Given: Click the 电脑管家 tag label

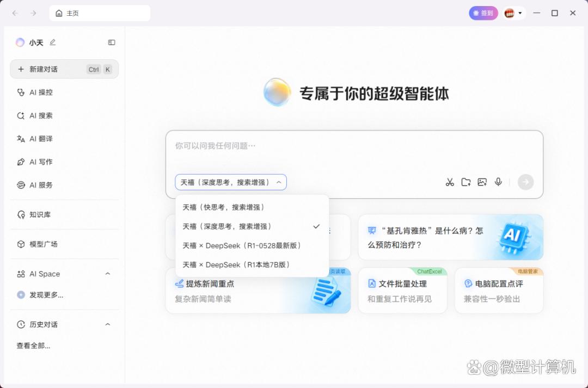Looking at the screenshot, I should (527, 272).
